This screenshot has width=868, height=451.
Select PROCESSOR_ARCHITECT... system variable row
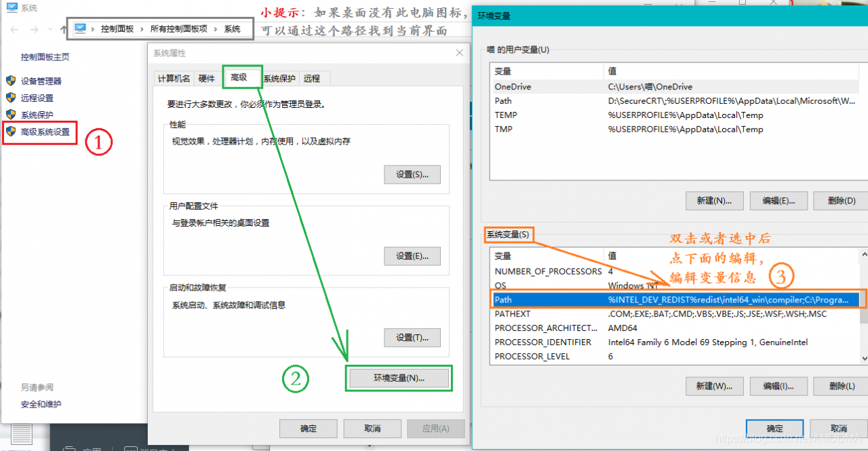click(674, 328)
